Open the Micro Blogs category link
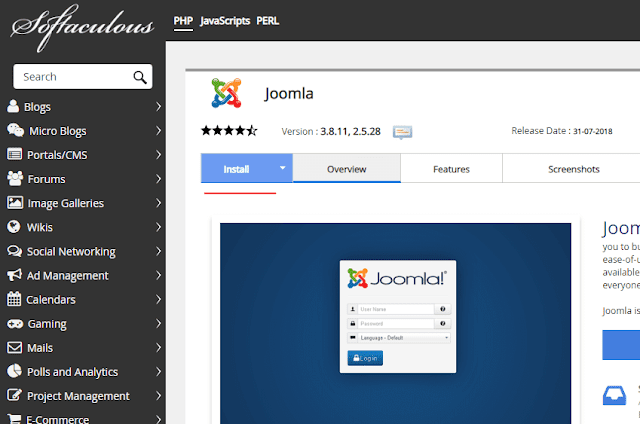The width and height of the screenshot is (640, 424). [58, 131]
